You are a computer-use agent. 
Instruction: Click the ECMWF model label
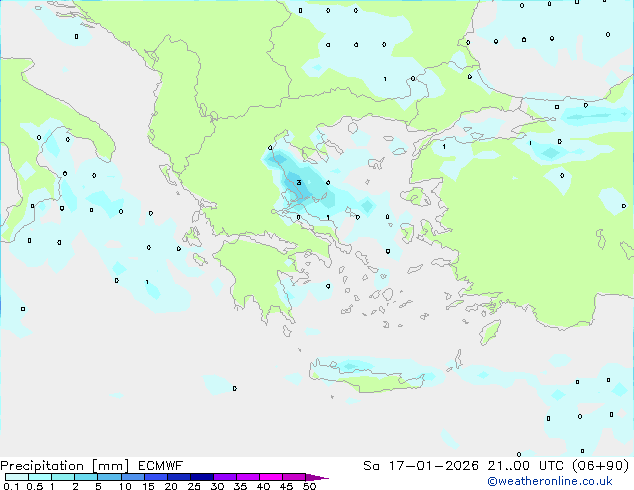(161, 466)
